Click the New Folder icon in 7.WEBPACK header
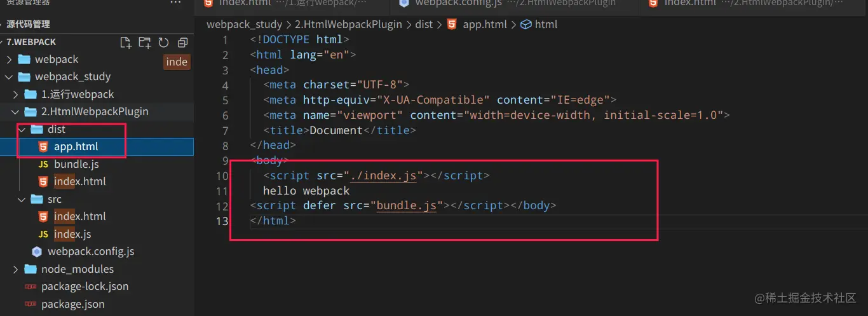The height and width of the screenshot is (316, 868). 145,43
